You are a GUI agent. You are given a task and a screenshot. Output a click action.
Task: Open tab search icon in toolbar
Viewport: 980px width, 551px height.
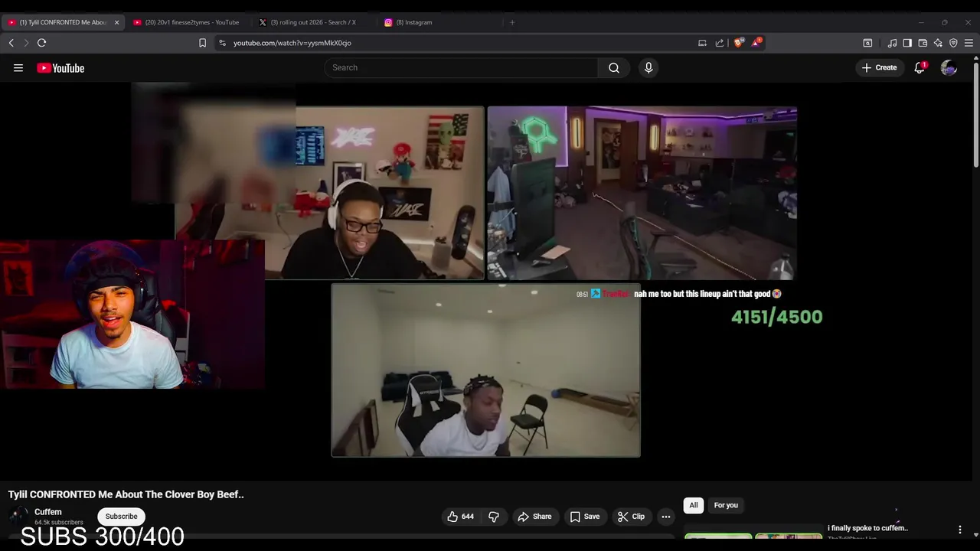(867, 43)
